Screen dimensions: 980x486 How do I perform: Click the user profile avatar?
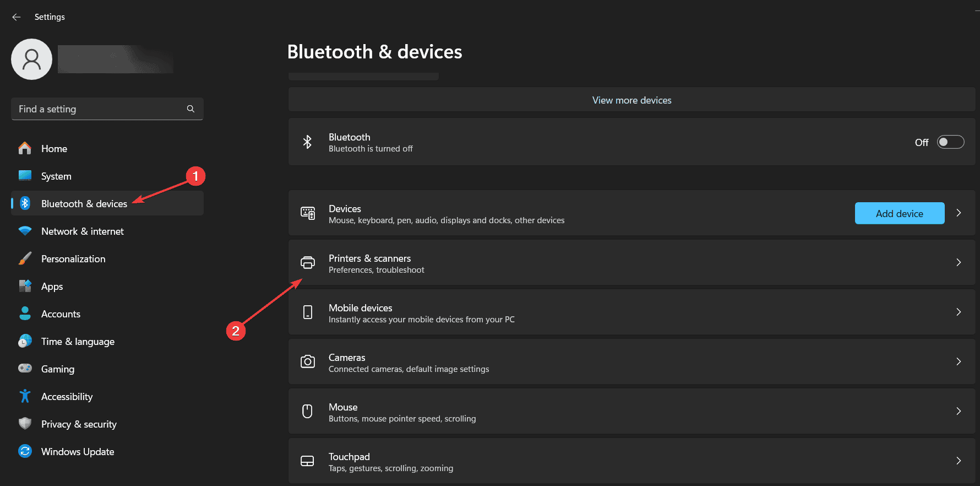pos(32,59)
